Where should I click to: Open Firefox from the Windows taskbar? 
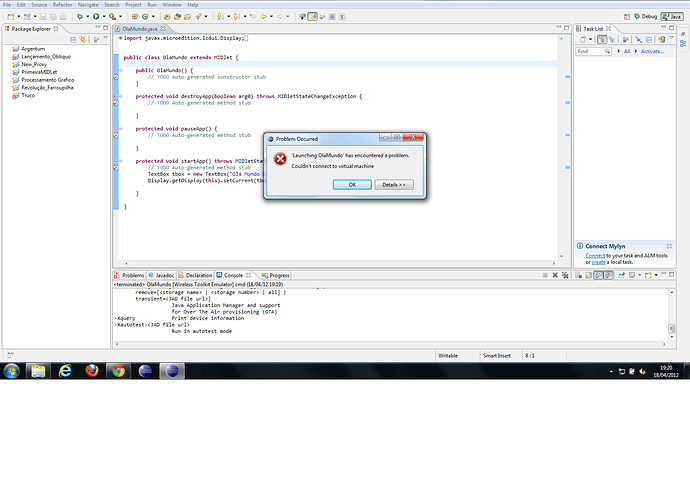click(90, 371)
